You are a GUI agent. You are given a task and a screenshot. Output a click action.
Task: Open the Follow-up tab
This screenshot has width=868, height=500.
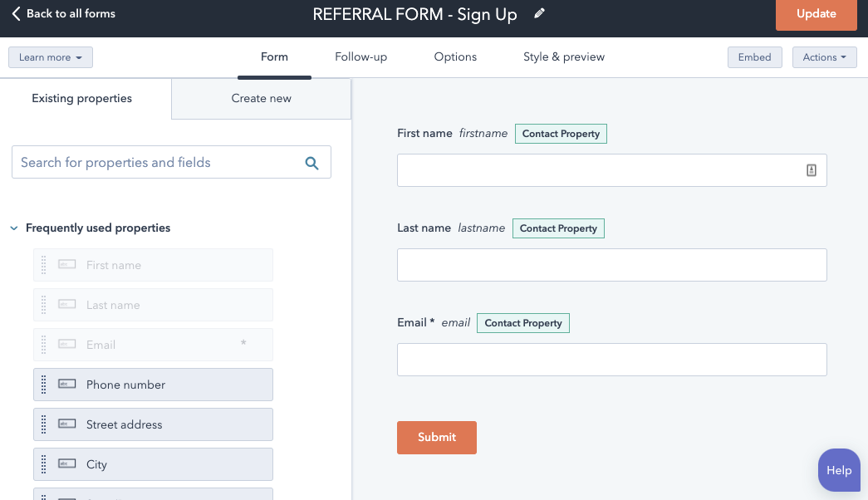pyautogui.click(x=360, y=56)
